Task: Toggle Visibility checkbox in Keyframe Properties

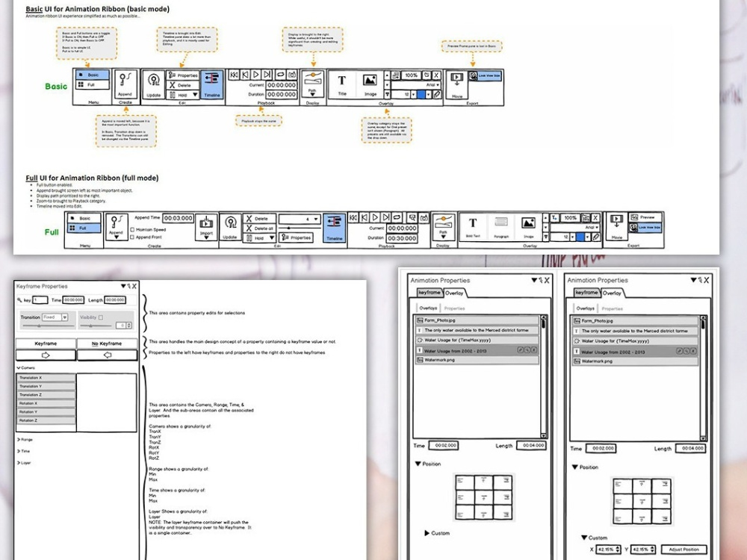Action: (101, 317)
